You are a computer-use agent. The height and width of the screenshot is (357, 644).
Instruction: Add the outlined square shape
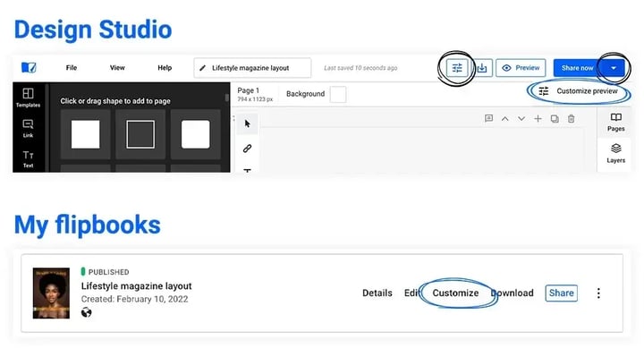click(140, 134)
